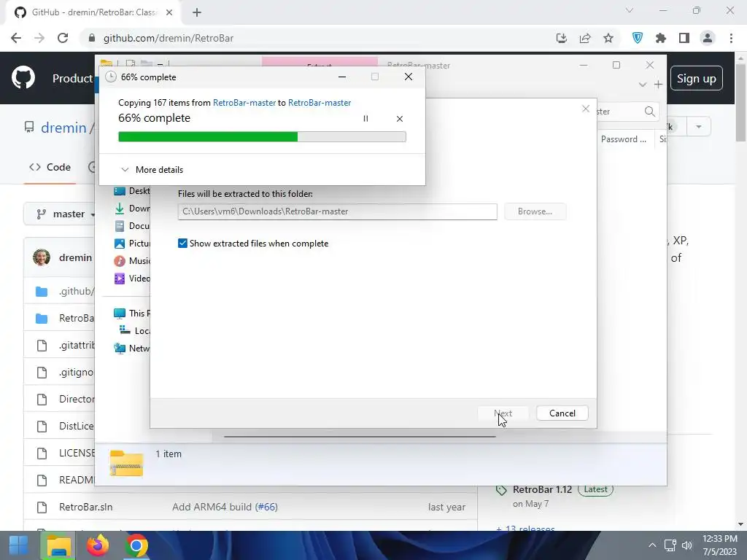Screen dimensions: 747x560
Task: Expand the File Explorer ribbon chevron
Action: click(642, 85)
